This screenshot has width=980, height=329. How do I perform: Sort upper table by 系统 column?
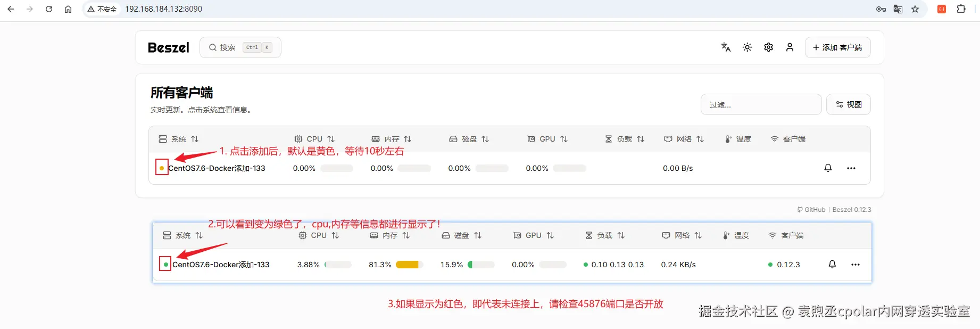tap(179, 139)
